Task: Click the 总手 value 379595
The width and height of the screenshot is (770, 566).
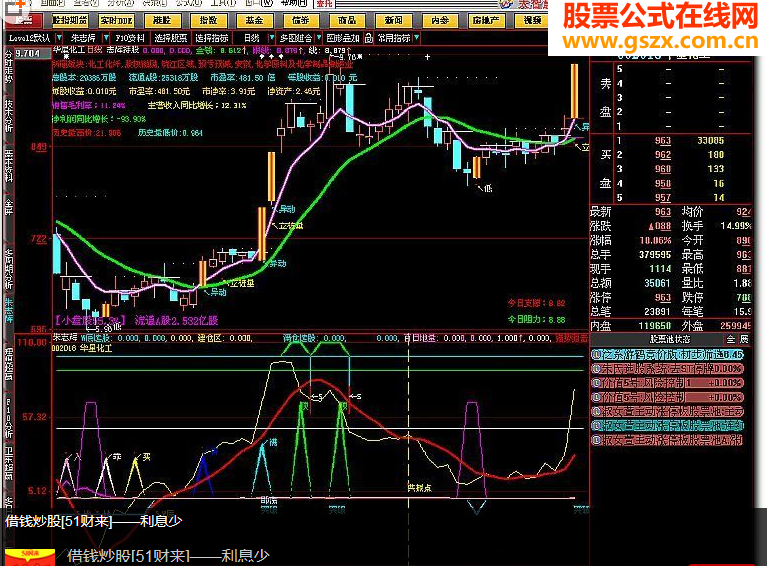Action: pos(655,255)
